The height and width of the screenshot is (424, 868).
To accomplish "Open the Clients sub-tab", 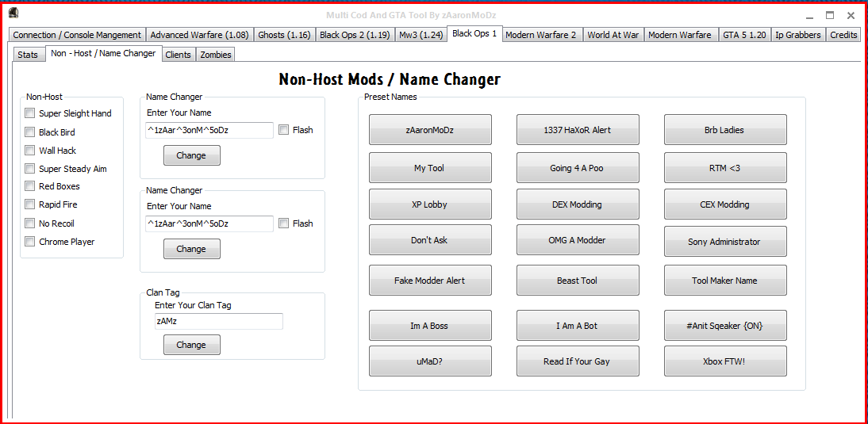I will pos(179,55).
